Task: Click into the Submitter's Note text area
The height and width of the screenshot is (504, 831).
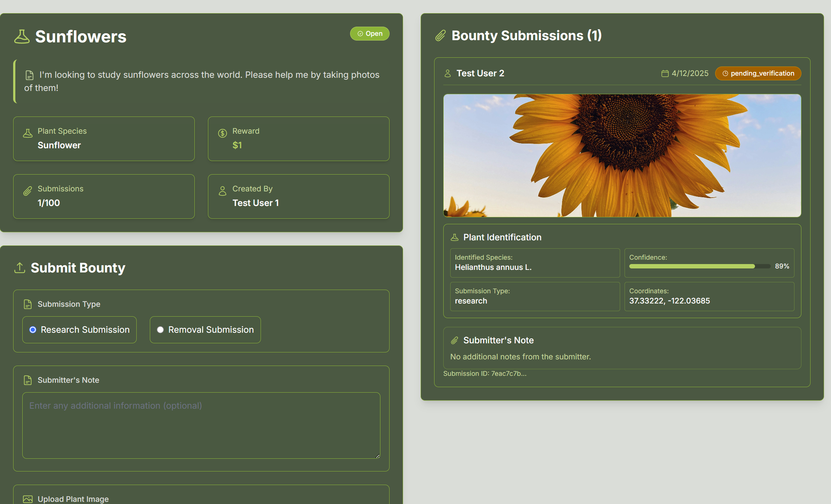Action: [x=201, y=425]
